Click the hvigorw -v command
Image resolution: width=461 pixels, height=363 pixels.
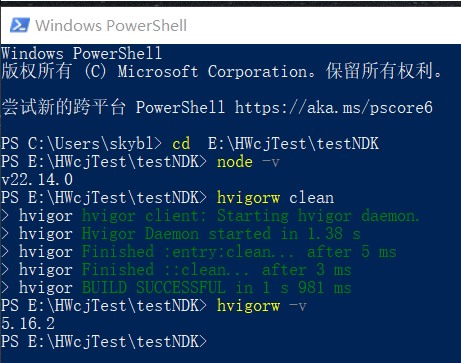click(x=262, y=306)
